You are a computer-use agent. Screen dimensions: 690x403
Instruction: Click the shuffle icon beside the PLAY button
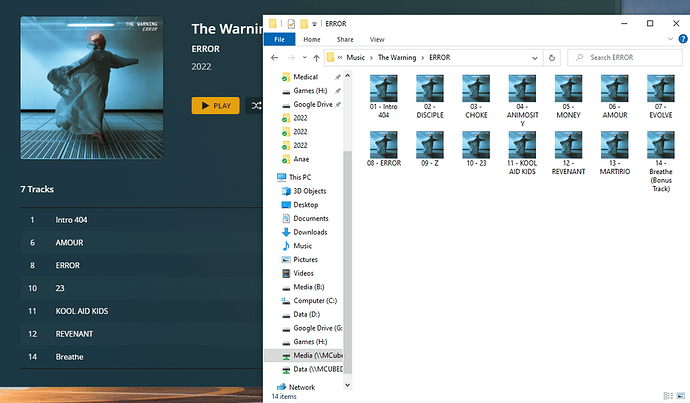(256, 106)
